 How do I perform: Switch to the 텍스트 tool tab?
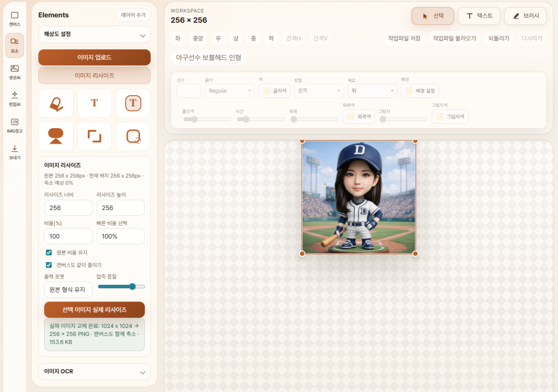pyautogui.click(x=479, y=16)
